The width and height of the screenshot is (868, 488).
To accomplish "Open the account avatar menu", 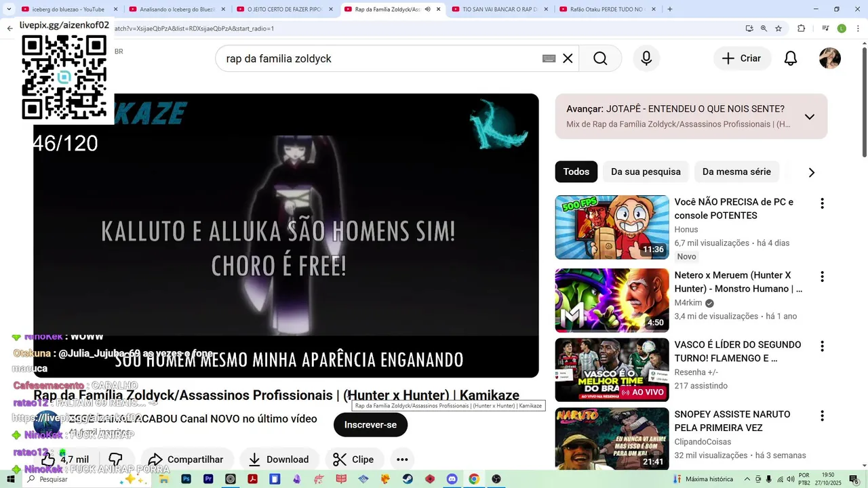I will pos(830,58).
